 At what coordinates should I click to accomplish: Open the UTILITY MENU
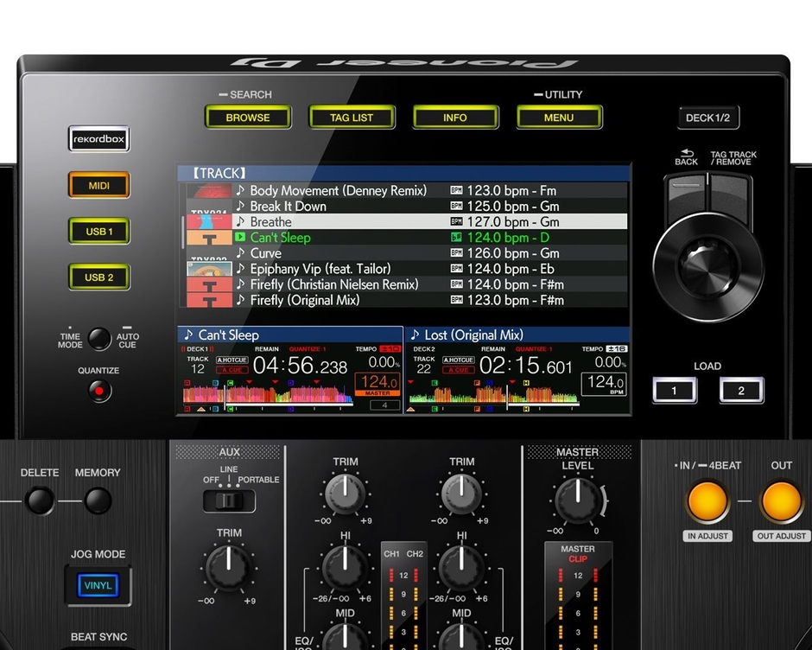(559, 118)
